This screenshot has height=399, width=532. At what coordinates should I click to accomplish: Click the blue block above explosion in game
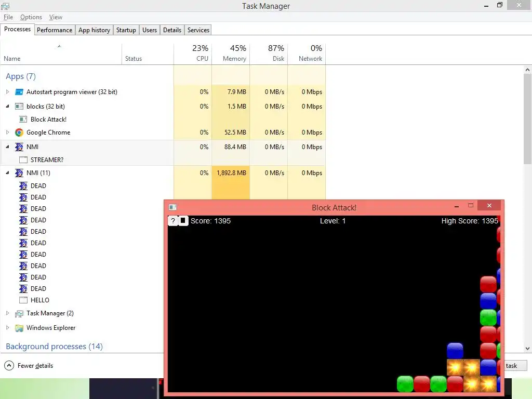click(x=455, y=351)
